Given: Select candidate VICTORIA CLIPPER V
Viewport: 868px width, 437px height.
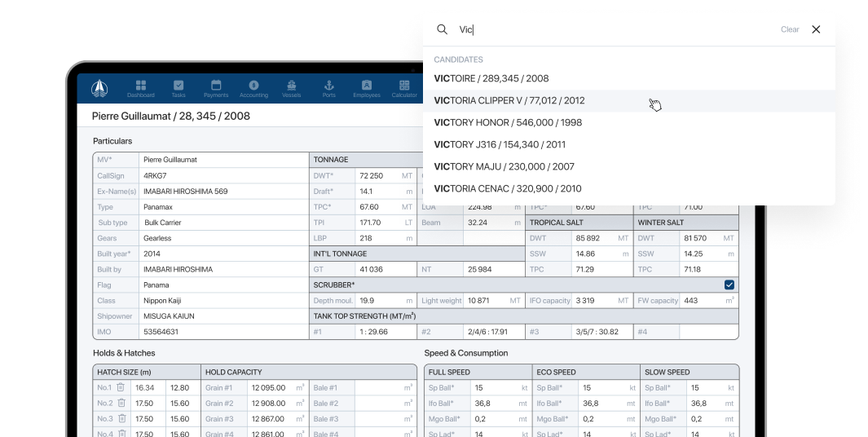Looking at the screenshot, I should tap(629, 101).
